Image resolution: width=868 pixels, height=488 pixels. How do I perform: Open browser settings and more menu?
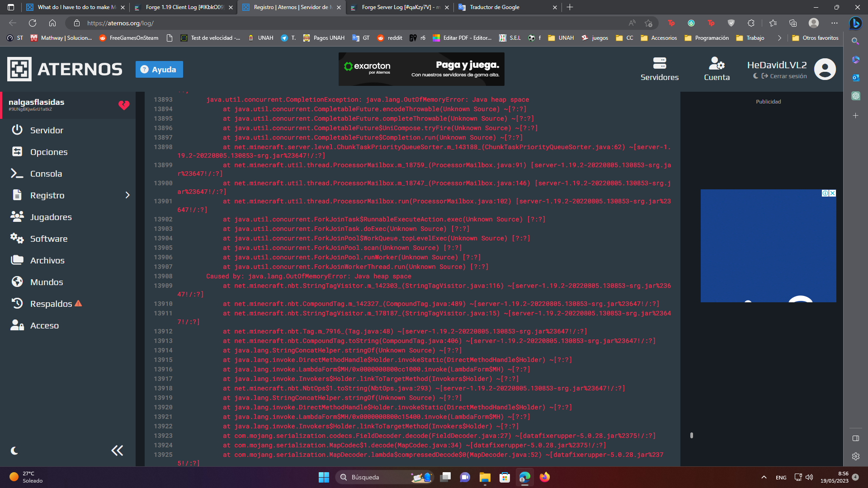click(835, 23)
